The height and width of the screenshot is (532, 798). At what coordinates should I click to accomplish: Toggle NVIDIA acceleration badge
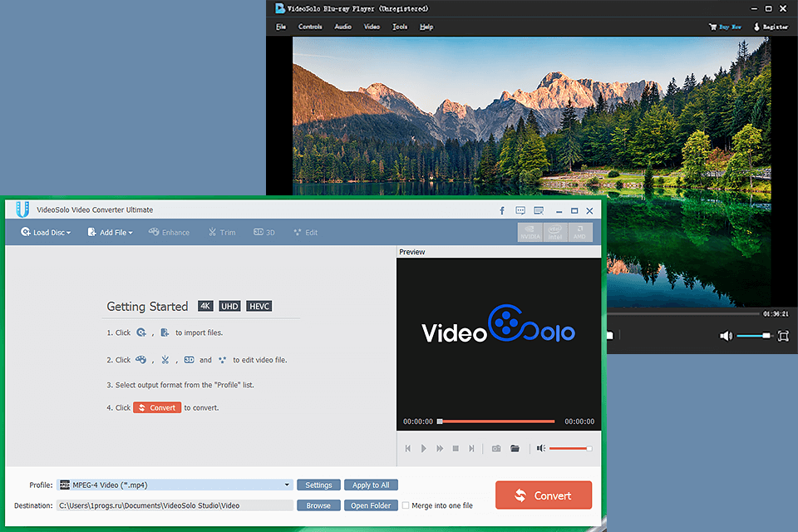pos(530,232)
